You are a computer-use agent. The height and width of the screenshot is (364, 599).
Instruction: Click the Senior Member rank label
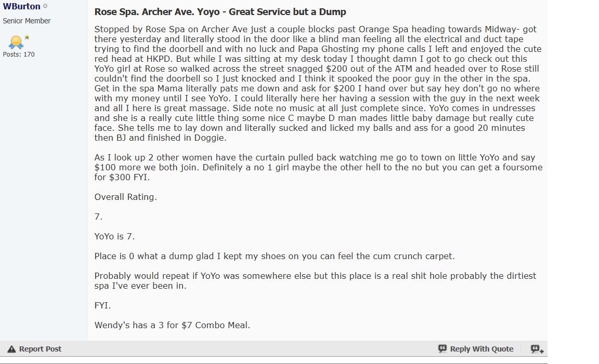click(27, 21)
